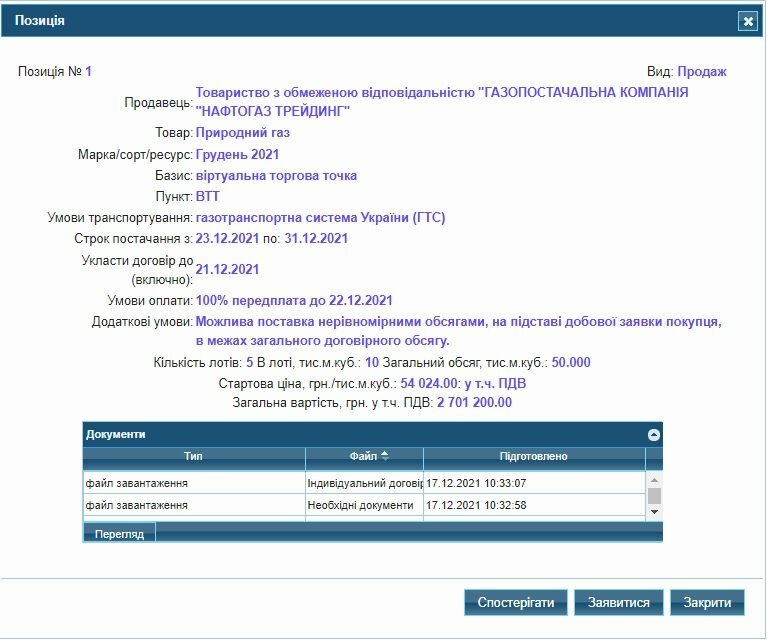Image resolution: width=767 pixels, height=640 pixels.
Task: Select the 17.12.2021 10:32:58 cell
Action: coord(534,505)
